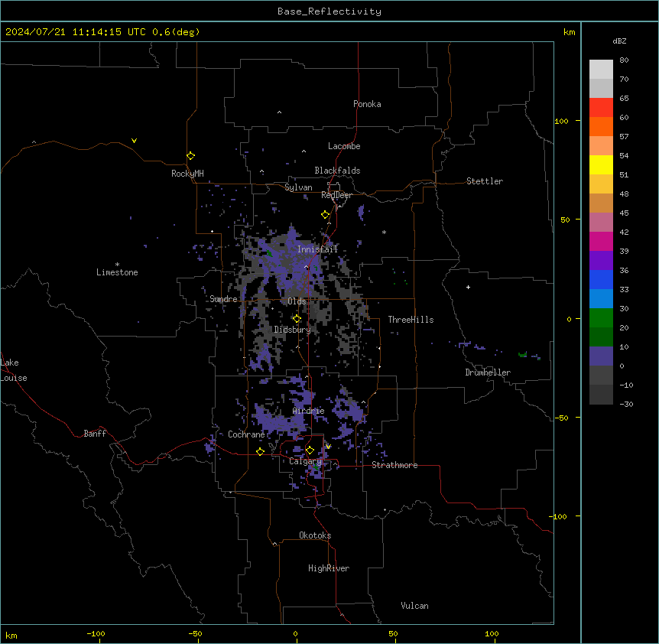
Task: Select the Limestone label
Action: 117,272
